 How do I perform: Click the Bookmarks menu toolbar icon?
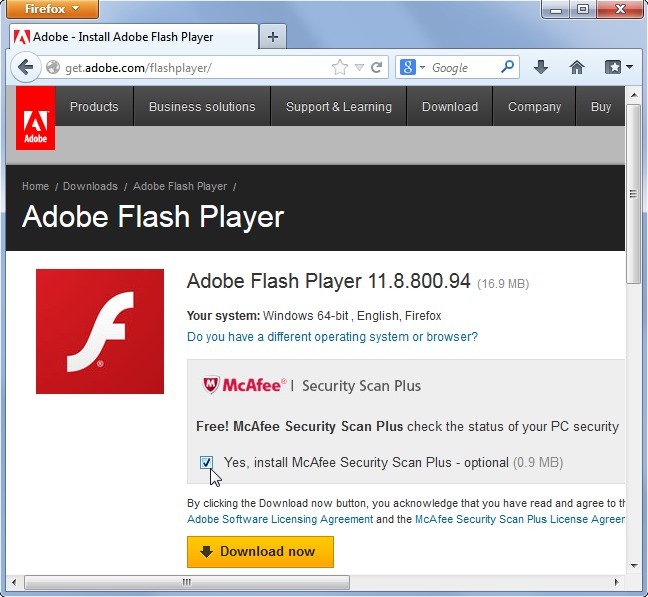click(618, 67)
